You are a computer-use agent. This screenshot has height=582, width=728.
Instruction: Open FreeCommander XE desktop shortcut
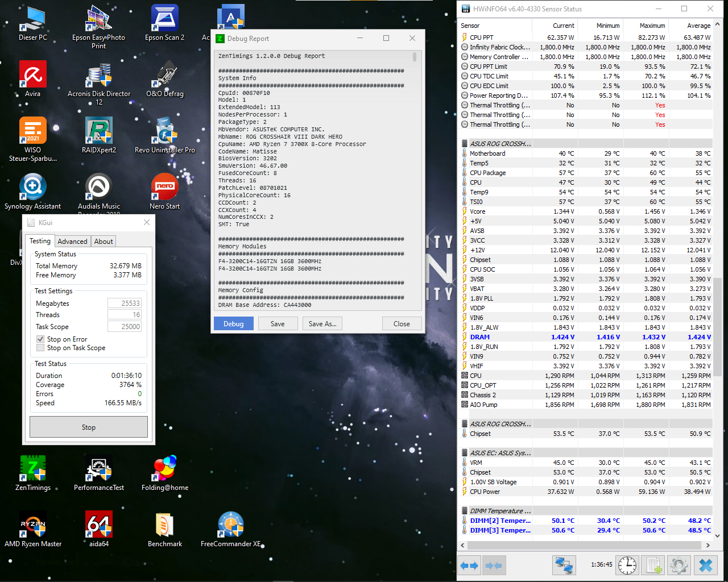click(x=230, y=529)
